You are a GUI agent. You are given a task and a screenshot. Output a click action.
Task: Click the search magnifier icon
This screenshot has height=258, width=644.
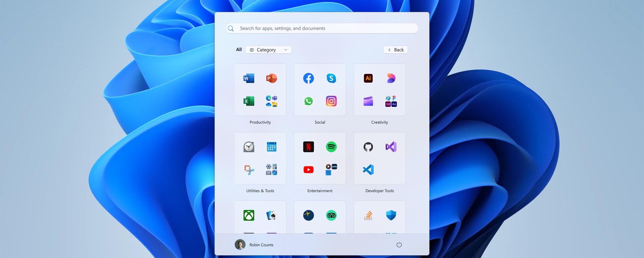pyautogui.click(x=231, y=29)
